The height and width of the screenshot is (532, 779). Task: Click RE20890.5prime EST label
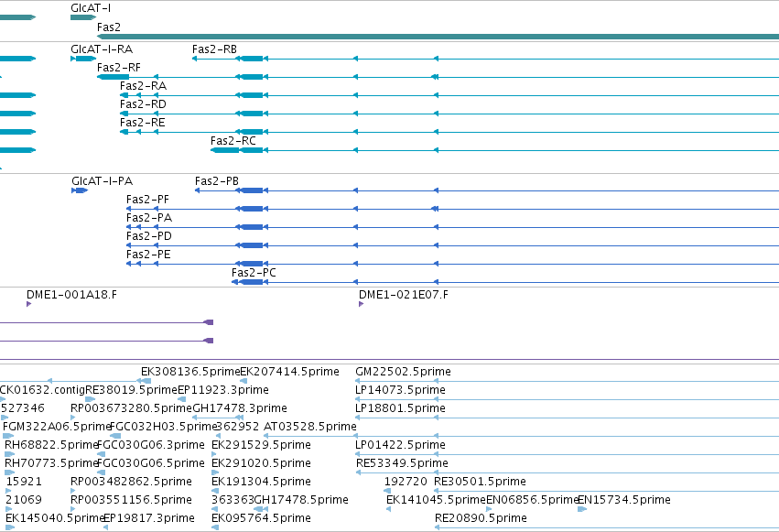(x=481, y=518)
